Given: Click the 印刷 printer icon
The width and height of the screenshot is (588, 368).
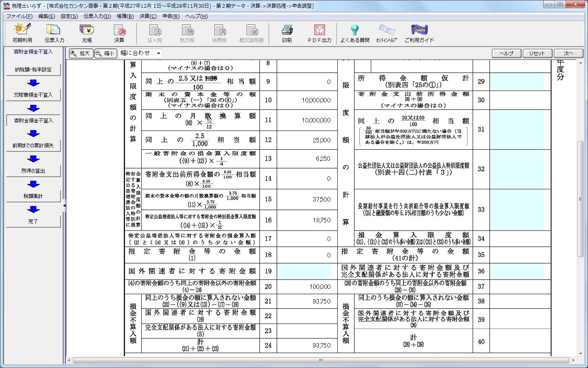Looking at the screenshot, I should click(287, 33).
